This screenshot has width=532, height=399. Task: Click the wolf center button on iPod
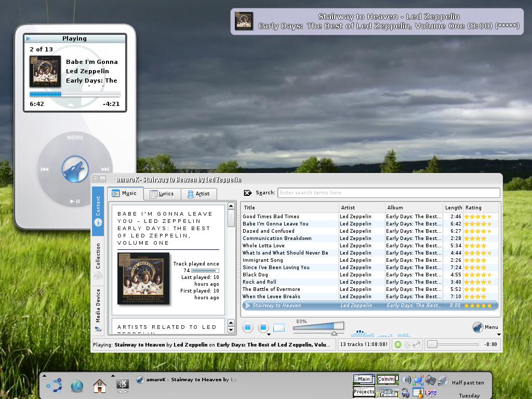(75, 169)
